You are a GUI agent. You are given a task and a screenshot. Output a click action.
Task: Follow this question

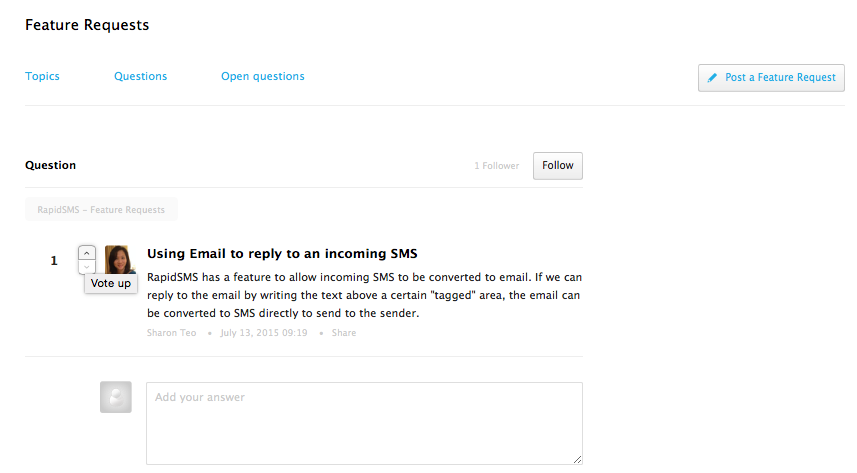pyautogui.click(x=557, y=166)
